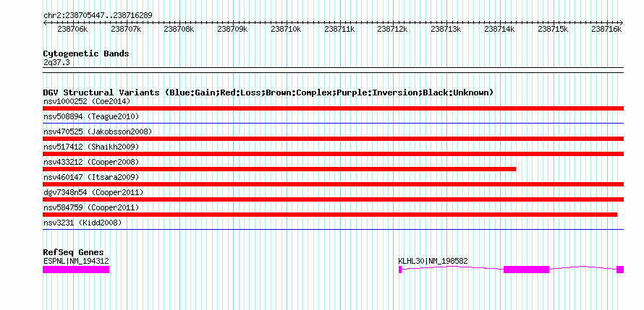Image resolution: width=644 pixels, height=310 pixels.
Task: Click the 238715k ruler label
Action: [x=554, y=30]
